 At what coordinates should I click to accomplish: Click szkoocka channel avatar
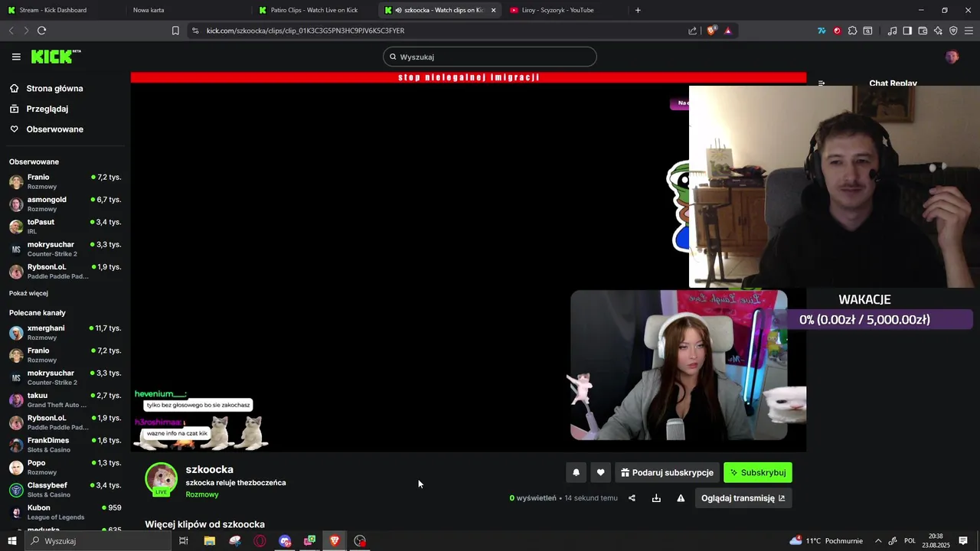[x=161, y=479]
